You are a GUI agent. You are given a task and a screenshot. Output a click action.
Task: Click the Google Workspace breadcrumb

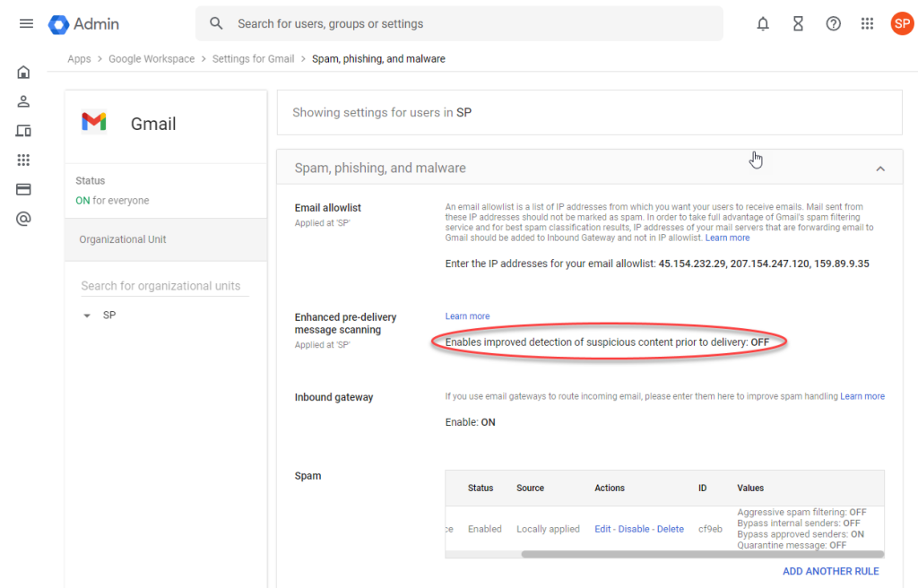[x=152, y=59]
